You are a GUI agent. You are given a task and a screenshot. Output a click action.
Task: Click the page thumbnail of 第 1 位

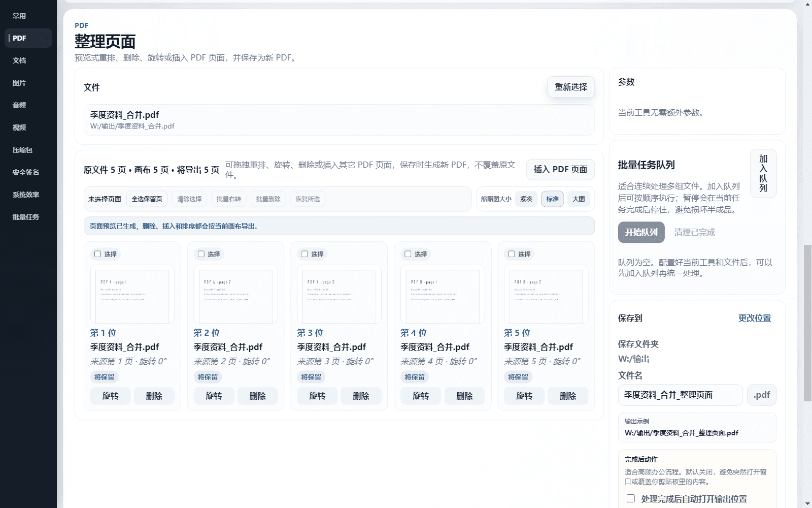[132, 294]
